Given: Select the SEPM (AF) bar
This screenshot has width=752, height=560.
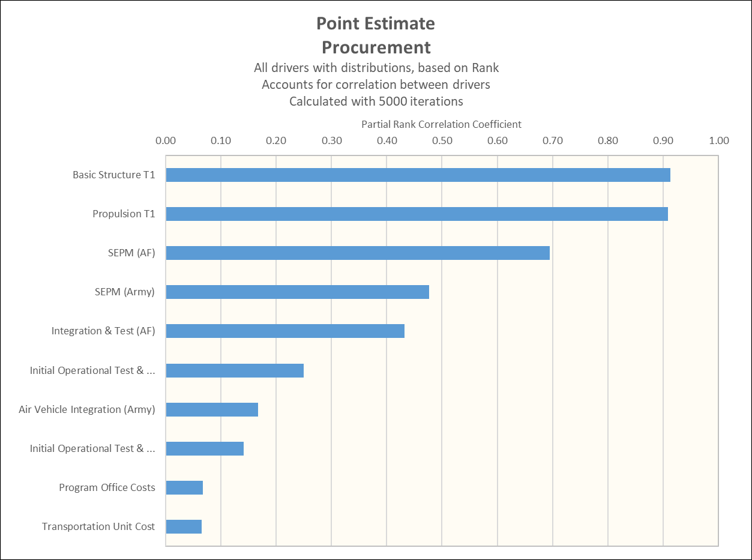Looking at the screenshot, I should [354, 253].
